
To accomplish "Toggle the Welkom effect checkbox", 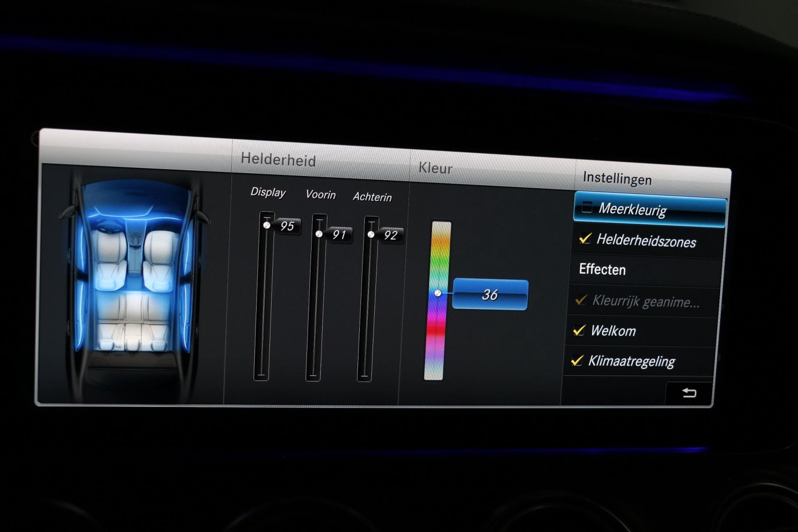I will click(x=579, y=330).
